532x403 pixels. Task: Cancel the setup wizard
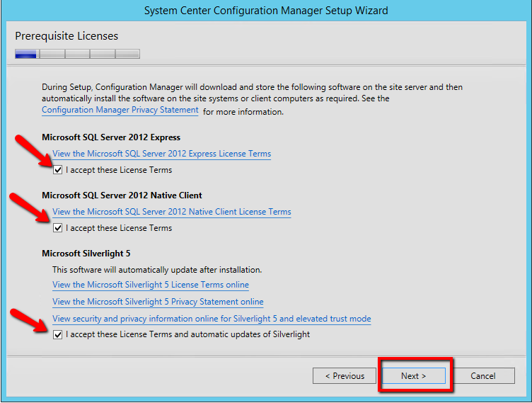[x=483, y=376]
